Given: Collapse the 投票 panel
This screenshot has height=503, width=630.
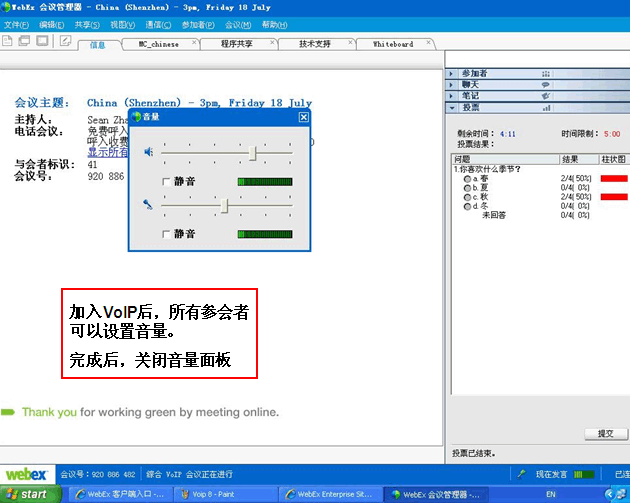Looking at the screenshot, I should (452, 108).
